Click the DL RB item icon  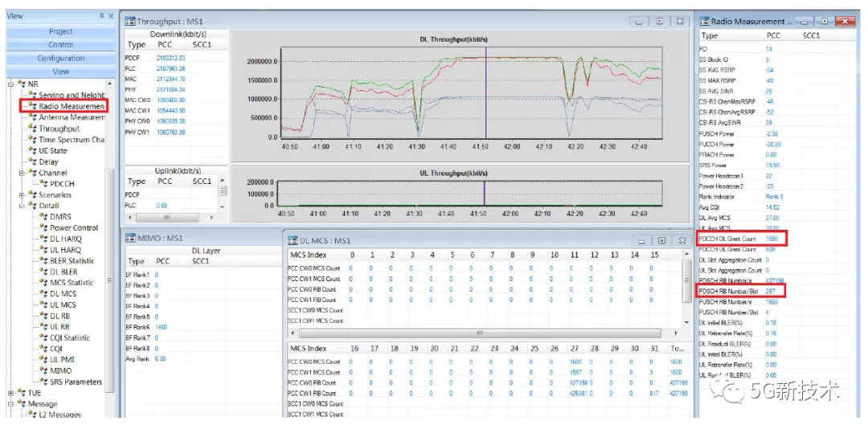43,316
